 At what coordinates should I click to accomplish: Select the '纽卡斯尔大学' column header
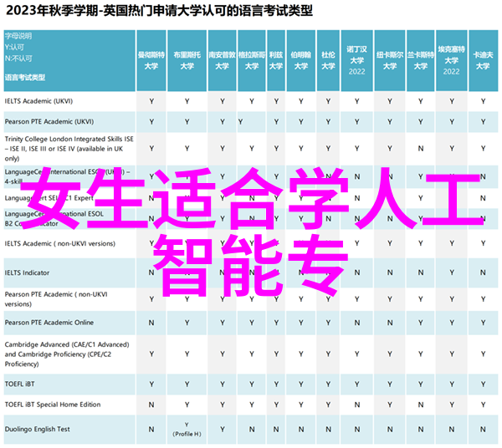tap(390, 61)
